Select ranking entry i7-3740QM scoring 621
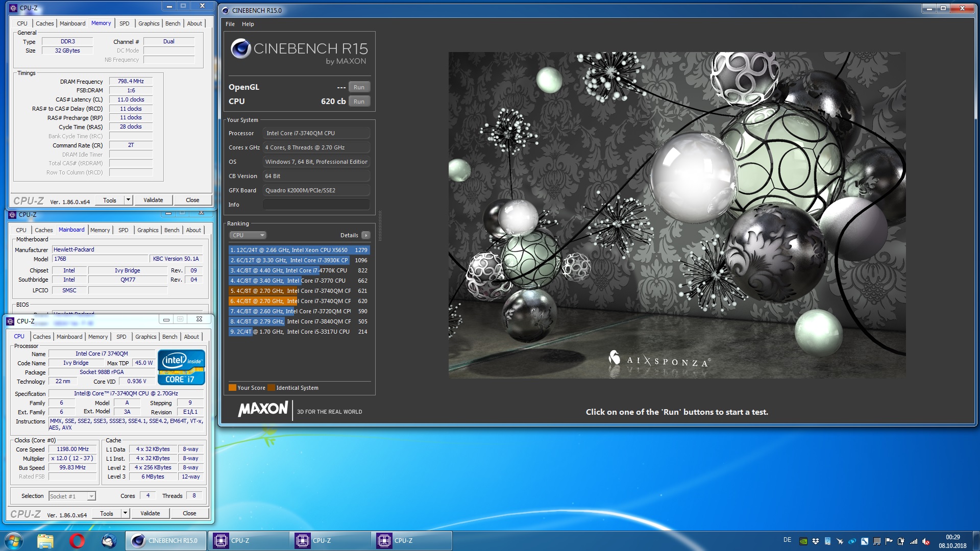Viewport: 980px width, 551px height. pos(299,291)
